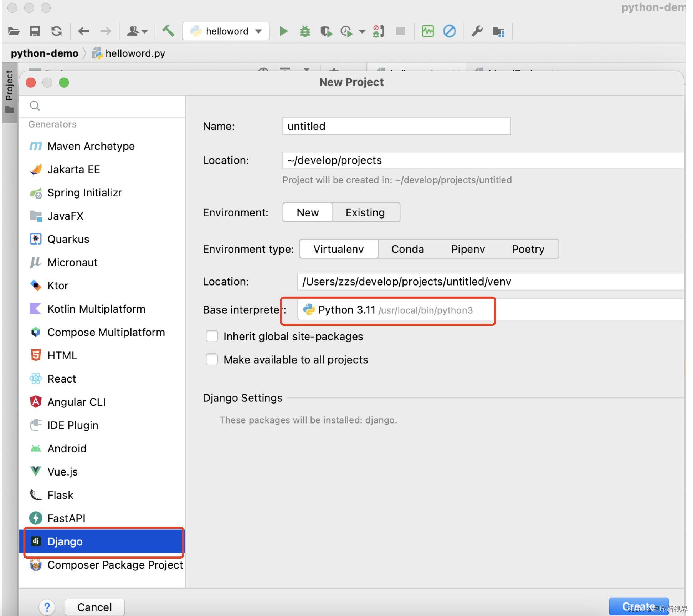
Task: Select Jakarta EE generator
Action: coord(102,169)
